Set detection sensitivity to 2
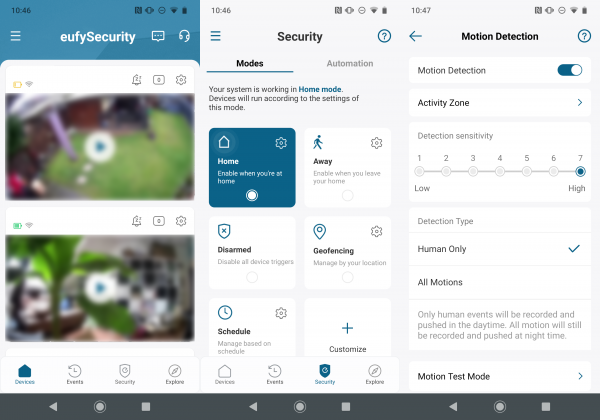The height and width of the screenshot is (420, 600). [x=446, y=171]
